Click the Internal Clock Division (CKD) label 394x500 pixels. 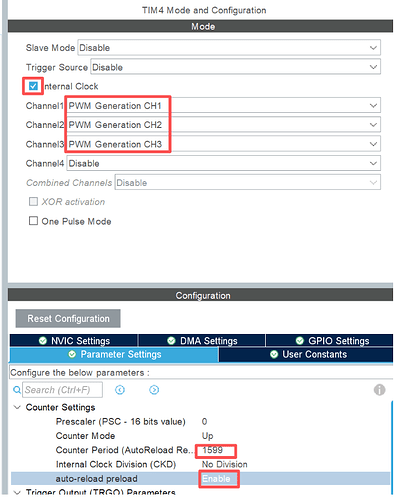coord(116,464)
